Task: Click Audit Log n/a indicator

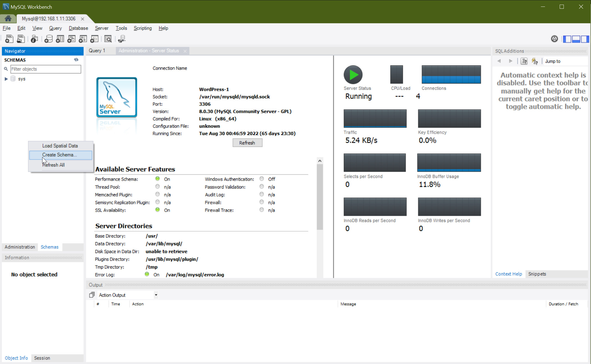Action: 262,194
